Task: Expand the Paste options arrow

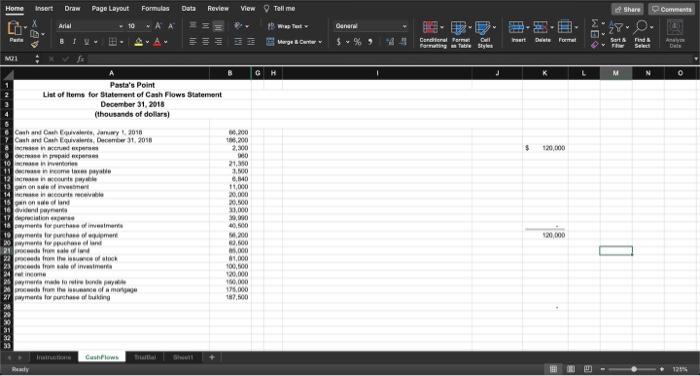Action: pos(25,28)
